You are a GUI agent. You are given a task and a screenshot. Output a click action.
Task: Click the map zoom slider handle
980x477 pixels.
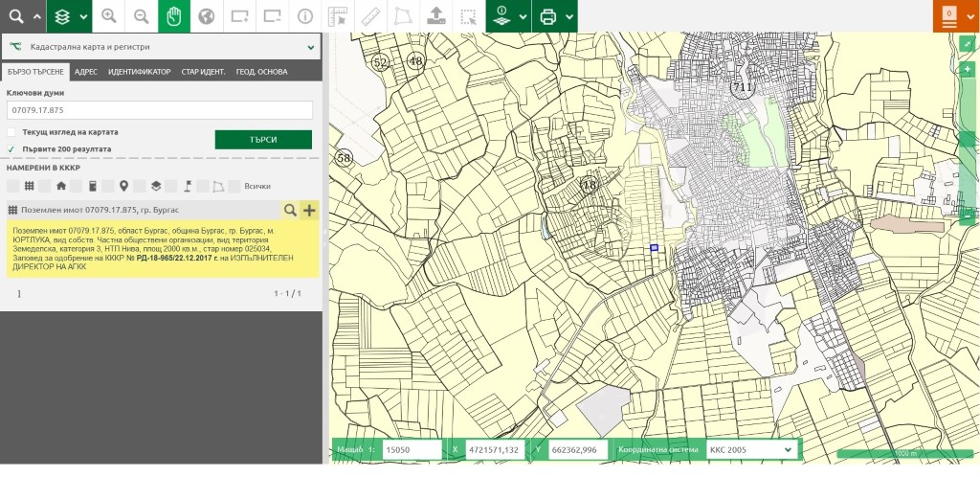coord(968,140)
